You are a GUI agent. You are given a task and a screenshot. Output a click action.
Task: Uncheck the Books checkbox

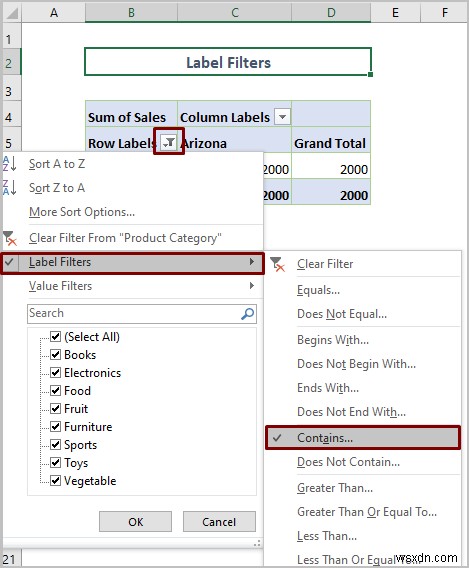pyautogui.click(x=55, y=354)
